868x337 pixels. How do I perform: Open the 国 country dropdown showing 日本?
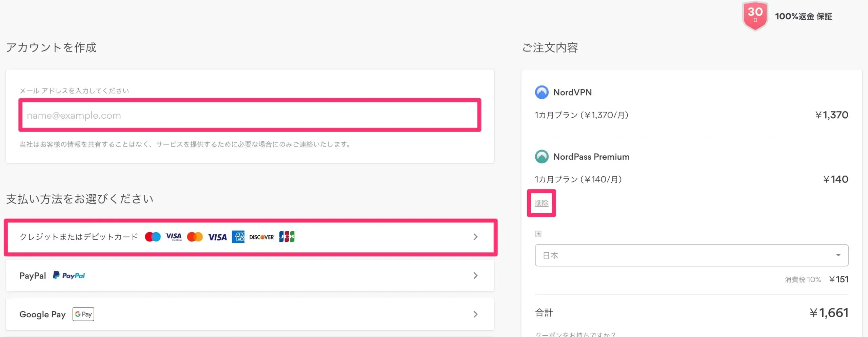[692, 255]
